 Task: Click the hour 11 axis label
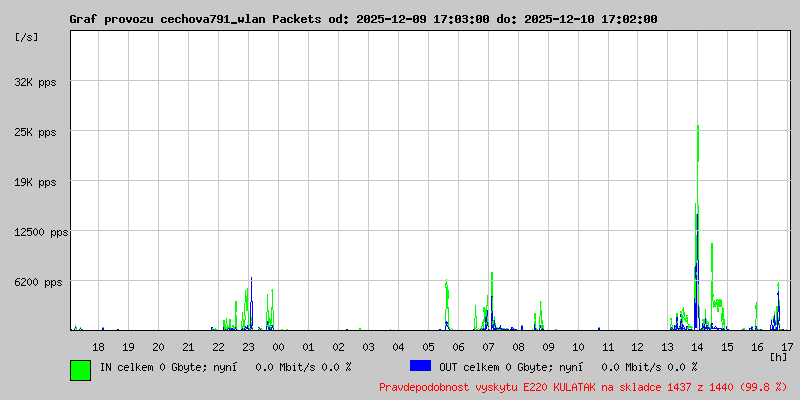[x=608, y=347]
